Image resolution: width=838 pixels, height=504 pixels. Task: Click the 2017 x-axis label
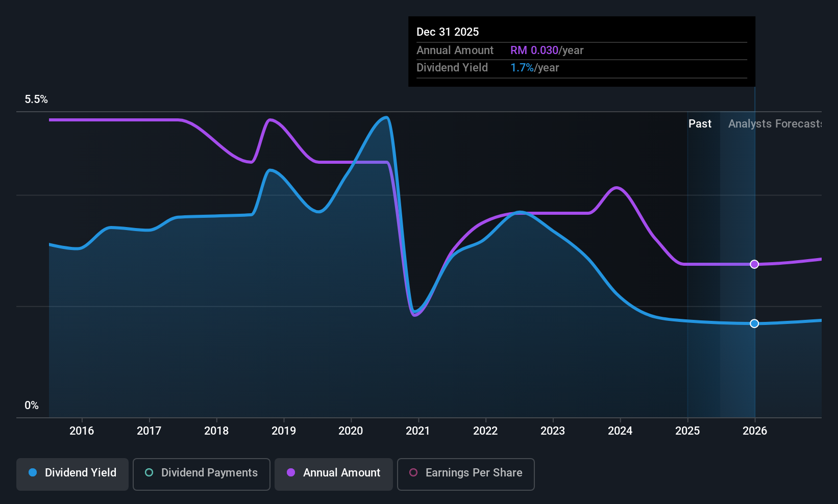[149, 431]
